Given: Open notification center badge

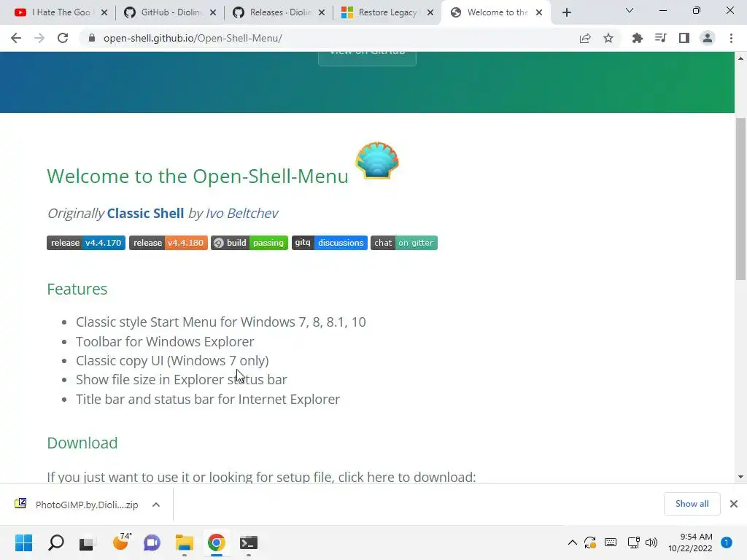Looking at the screenshot, I should (x=727, y=542).
